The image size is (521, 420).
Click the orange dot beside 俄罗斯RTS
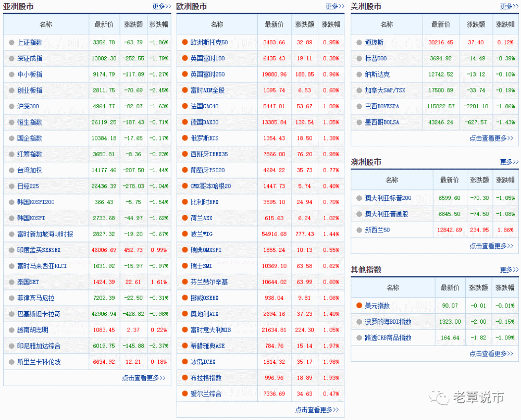pos(185,138)
